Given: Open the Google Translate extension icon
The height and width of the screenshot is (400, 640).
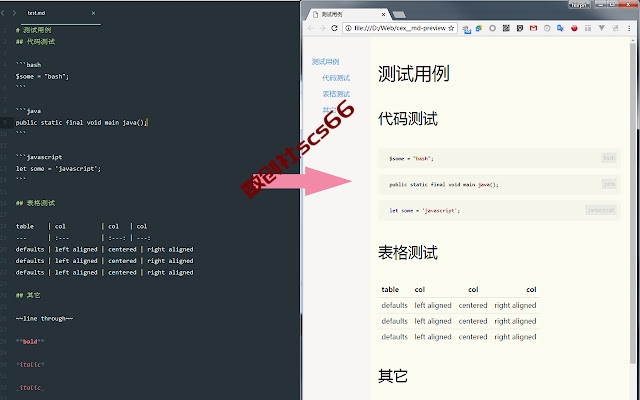Looking at the screenshot, I should pyautogui.click(x=560, y=28).
